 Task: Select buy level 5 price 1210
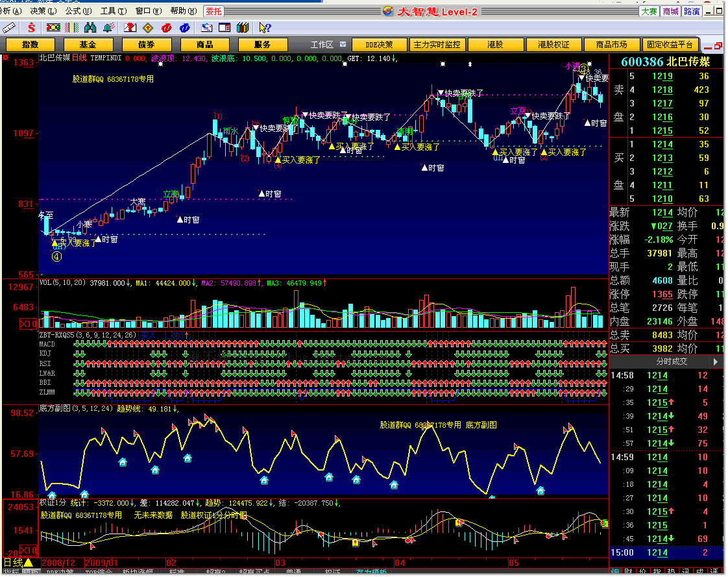click(662, 199)
